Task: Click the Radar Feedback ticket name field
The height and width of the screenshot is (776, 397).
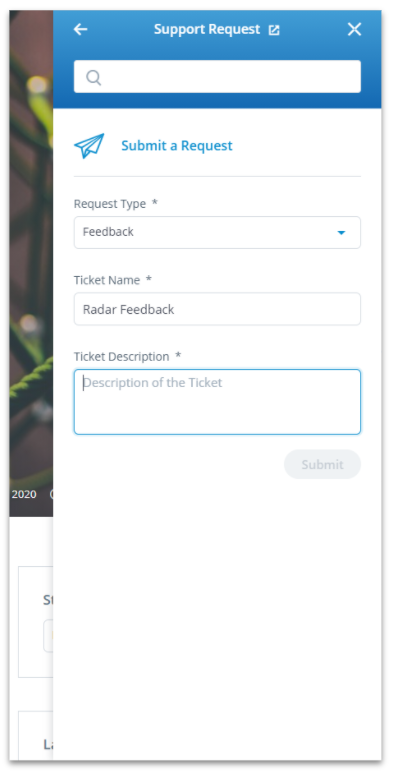Action: coord(217,309)
